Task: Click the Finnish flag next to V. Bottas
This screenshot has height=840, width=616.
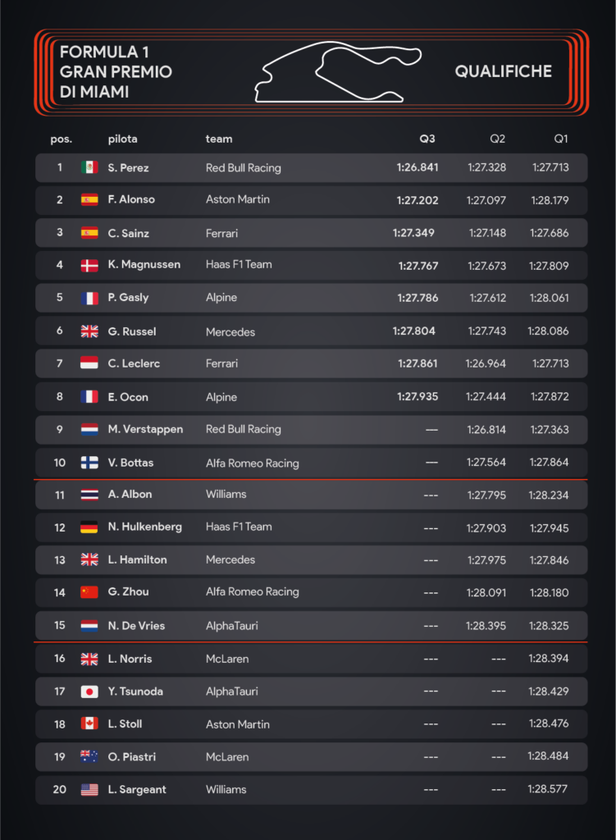Action: [x=89, y=463]
